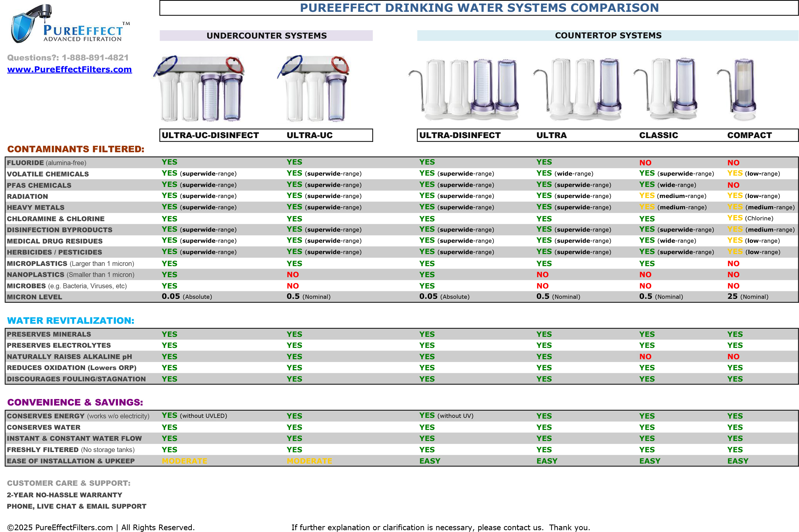The height and width of the screenshot is (532, 799).
Task: Click the ULTRA-UC-DISINFECT column heading
Action: pyautogui.click(x=210, y=135)
